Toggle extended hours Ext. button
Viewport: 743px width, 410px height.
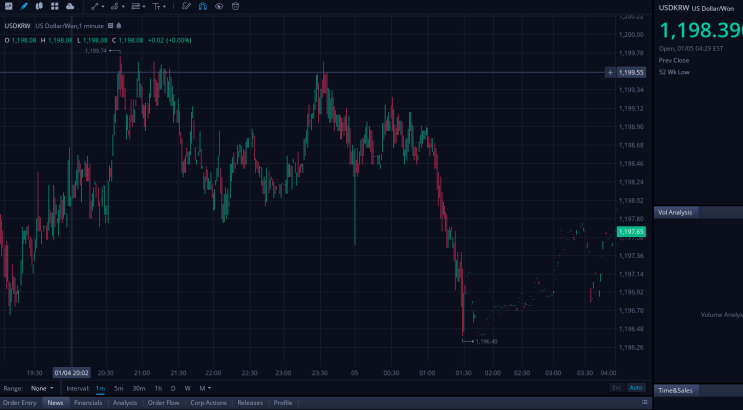[617, 388]
